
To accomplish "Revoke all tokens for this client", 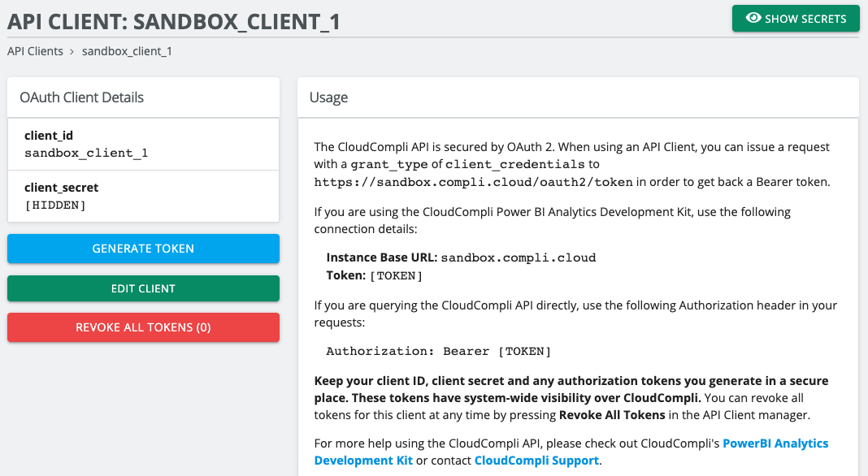I will (x=143, y=327).
